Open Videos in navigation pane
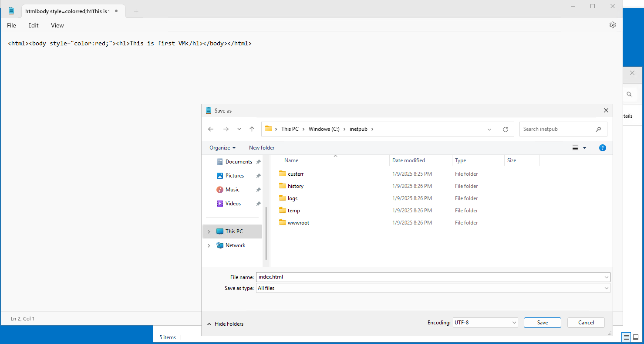 pyautogui.click(x=233, y=204)
